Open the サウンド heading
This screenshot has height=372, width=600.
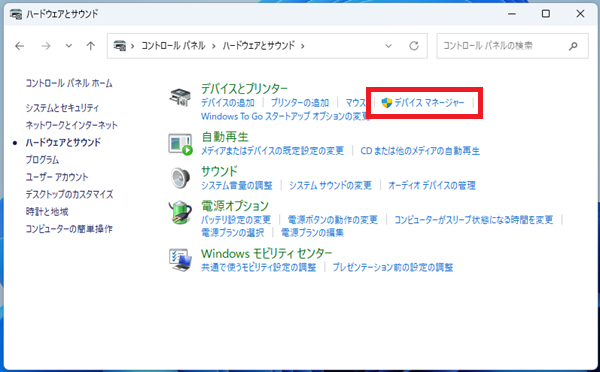point(219,171)
